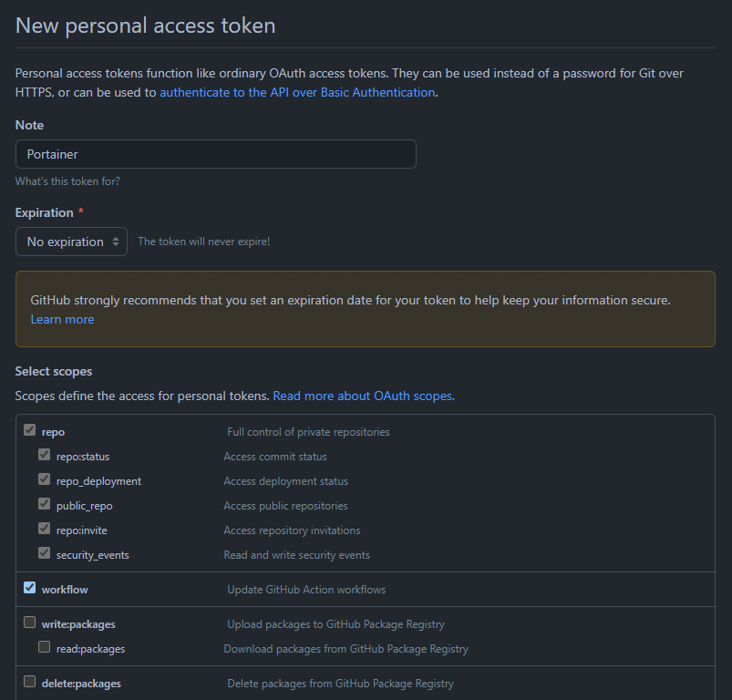The width and height of the screenshot is (732, 700).
Task: Click the workflow scope label
Action: click(x=65, y=590)
